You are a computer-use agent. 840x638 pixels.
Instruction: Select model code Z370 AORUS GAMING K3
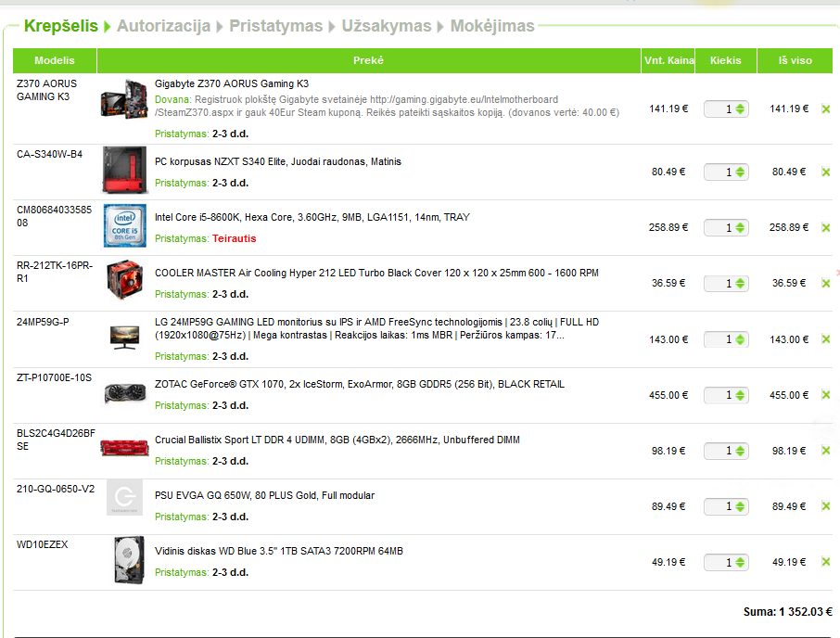[x=46, y=91]
